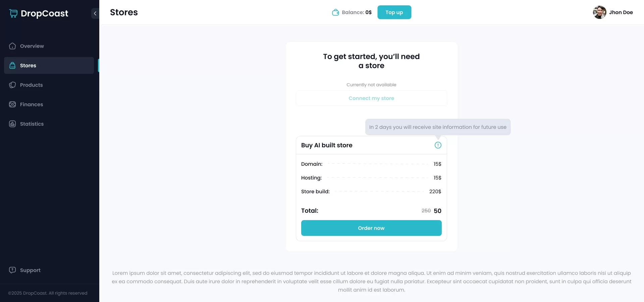Click the Finances icon in sidebar
The height and width of the screenshot is (302, 644).
[12, 104]
